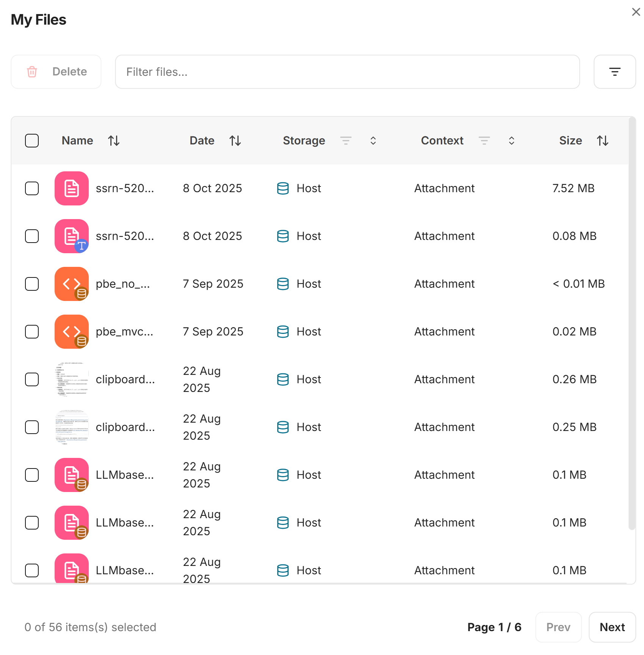Expand the Context column sort chevrons
This screenshot has height=655, width=644.
pyautogui.click(x=511, y=141)
